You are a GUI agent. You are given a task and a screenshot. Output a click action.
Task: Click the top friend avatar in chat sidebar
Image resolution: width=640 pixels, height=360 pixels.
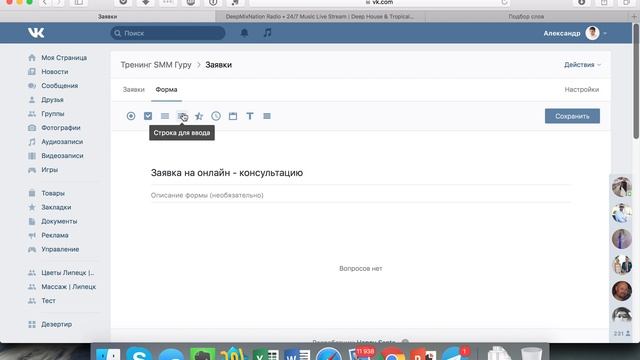pyautogui.click(x=621, y=187)
